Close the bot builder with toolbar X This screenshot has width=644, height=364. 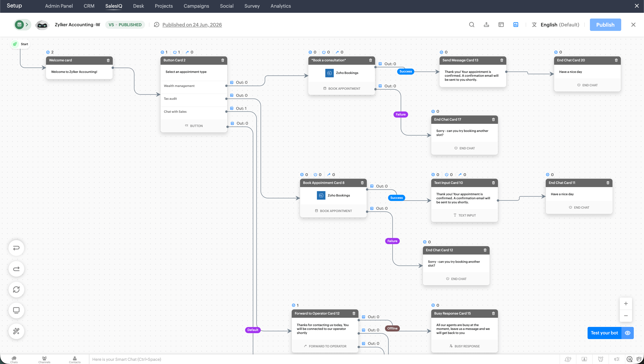(x=633, y=25)
